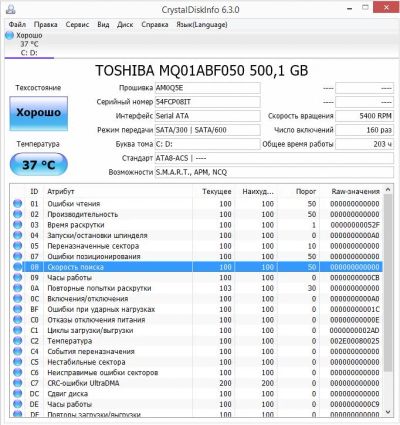400x425 pixels.
Task: Click status orb for События переназначения row
Action: pyautogui.click(x=18, y=351)
